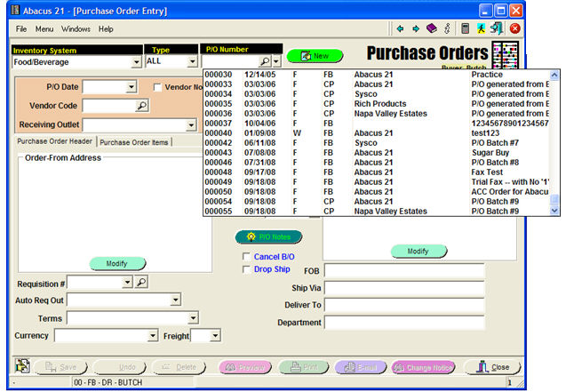Click the Vendor Code lookup magnifier
The width and height of the screenshot is (566, 392).
click(141, 106)
